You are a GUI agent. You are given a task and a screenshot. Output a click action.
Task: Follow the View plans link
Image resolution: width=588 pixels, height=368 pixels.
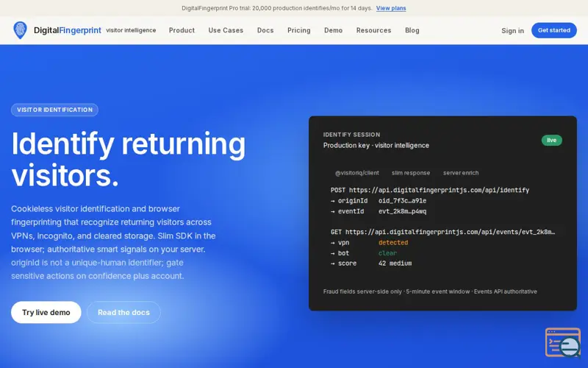coord(391,8)
